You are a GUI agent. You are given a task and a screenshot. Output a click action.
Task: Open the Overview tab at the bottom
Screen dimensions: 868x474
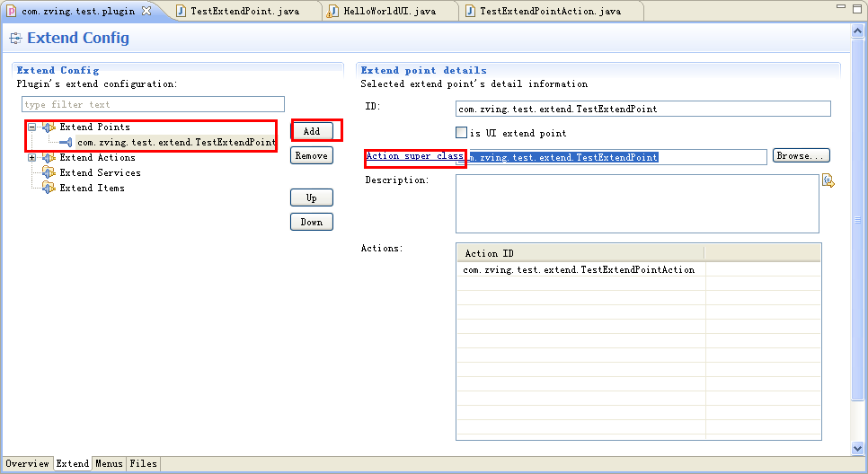point(27,464)
